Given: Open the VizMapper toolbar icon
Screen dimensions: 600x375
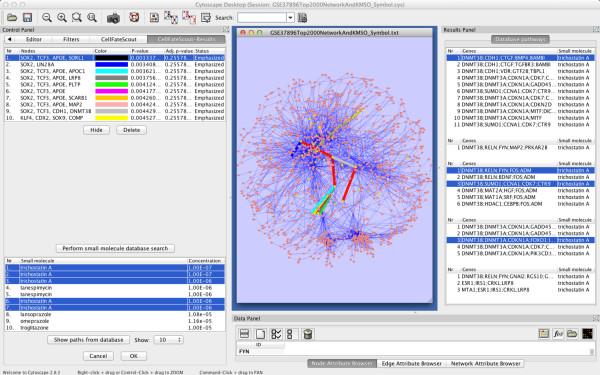Looking at the screenshot, I should coord(206,18).
